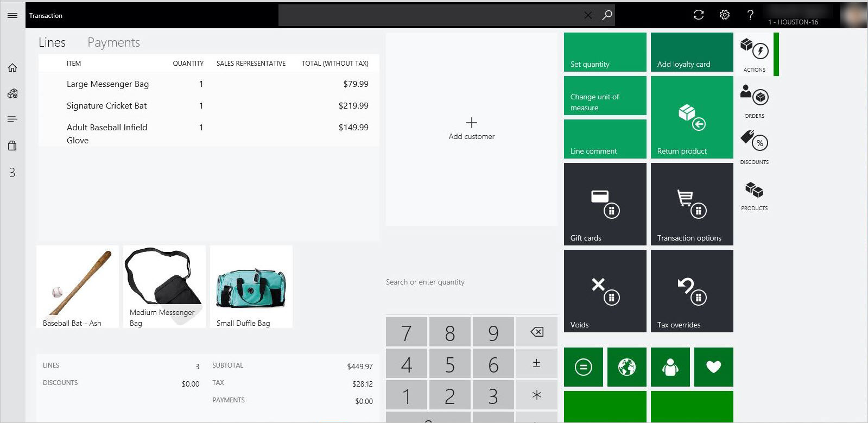Open the hamburger navigation menu
The width and height of the screenshot is (868, 423).
tap(12, 16)
